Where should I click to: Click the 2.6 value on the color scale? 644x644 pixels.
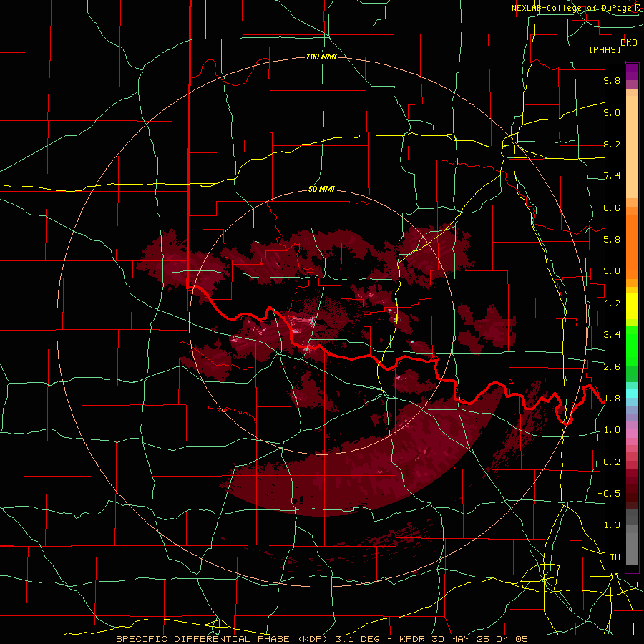pos(612,366)
